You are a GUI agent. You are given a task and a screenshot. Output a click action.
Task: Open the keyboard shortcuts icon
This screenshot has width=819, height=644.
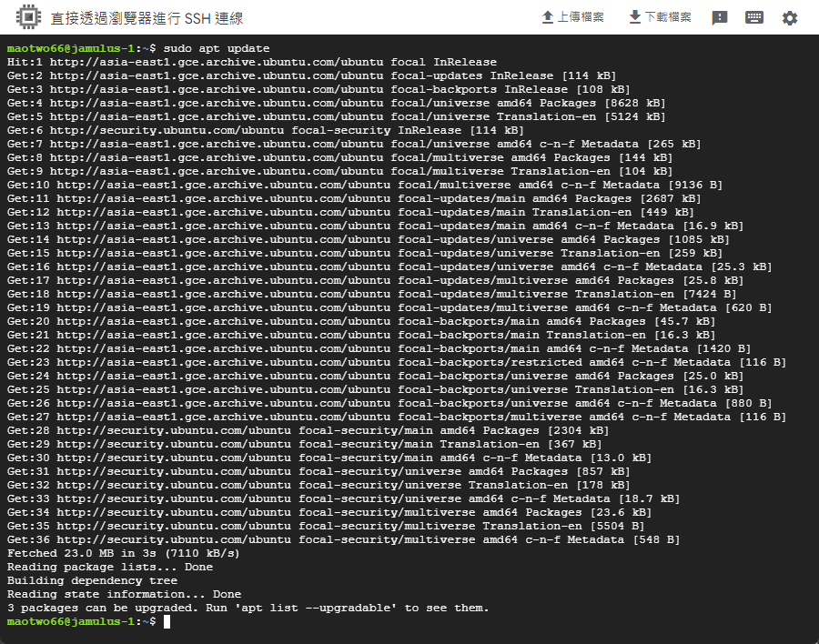(753, 18)
